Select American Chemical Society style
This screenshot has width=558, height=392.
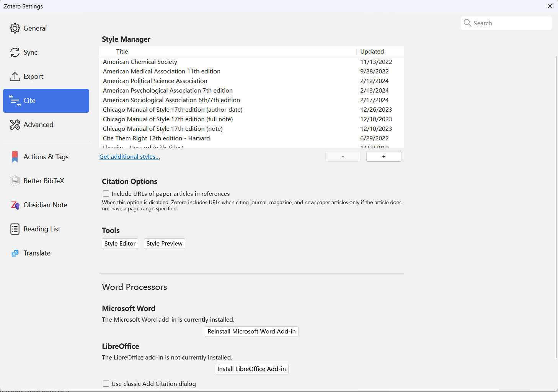pyautogui.click(x=251, y=62)
